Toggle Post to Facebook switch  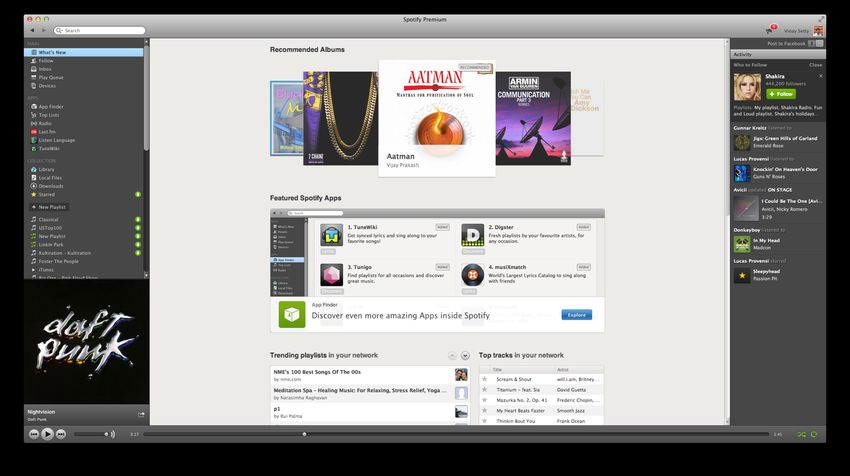click(815, 43)
